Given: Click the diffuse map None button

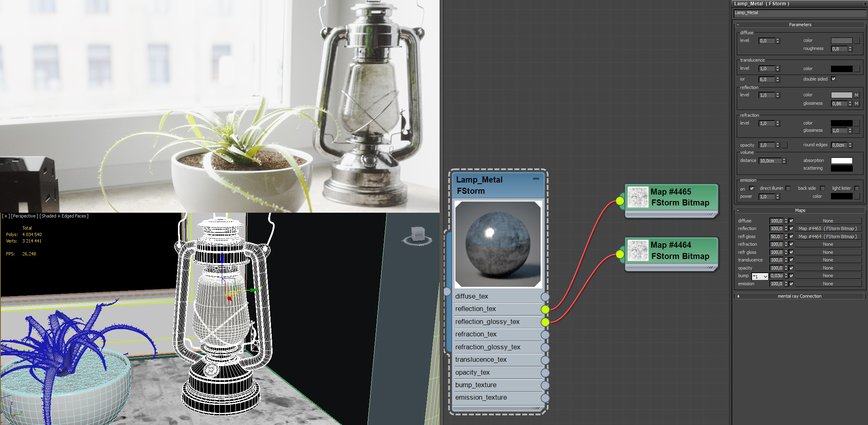Looking at the screenshot, I should [x=827, y=221].
